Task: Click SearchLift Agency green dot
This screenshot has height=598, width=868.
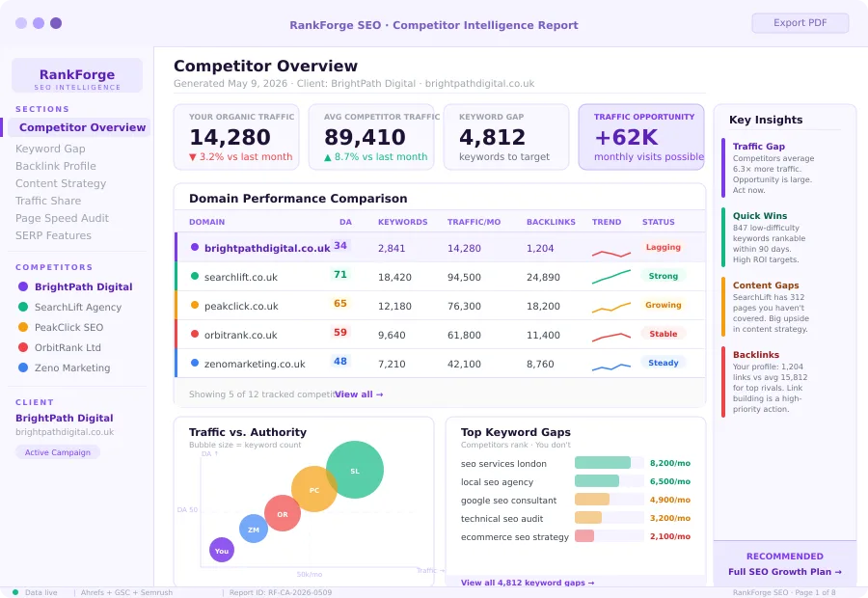Action: click(x=23, y=307)
